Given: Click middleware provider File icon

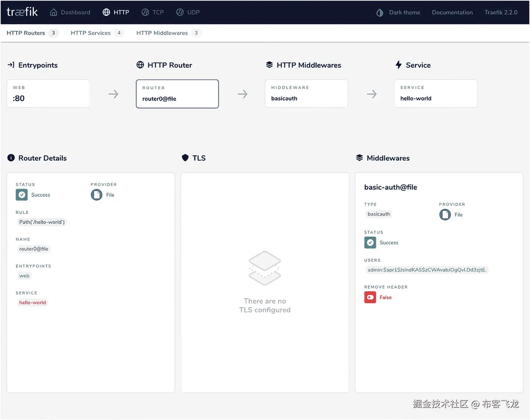Looking at the screenshot, I should pyautogui.click(x=445, y=215).
